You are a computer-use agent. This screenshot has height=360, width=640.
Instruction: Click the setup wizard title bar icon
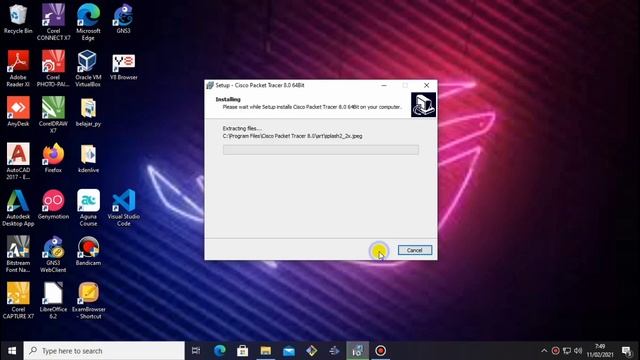pyautogui.click(x=210, y=85)
